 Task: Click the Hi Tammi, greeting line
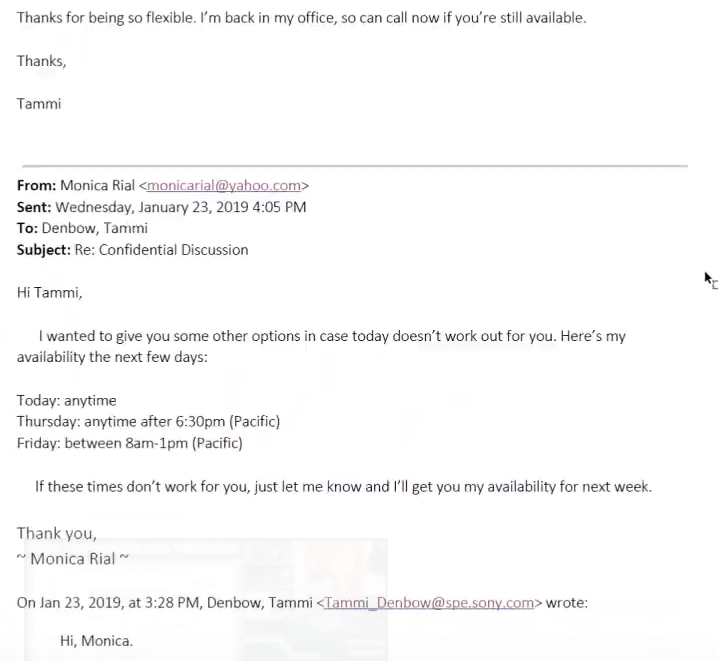[x=49, y=293]
